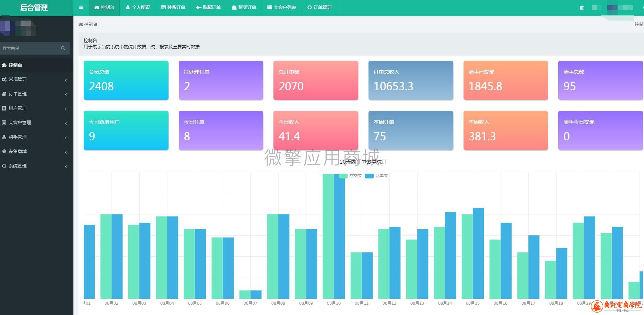Image resolution: width=644 pixels, height=315 pixels.
Task: Expand 系统管理 in the sidebar
Action: pyautogui.click(x=37, y=166)
